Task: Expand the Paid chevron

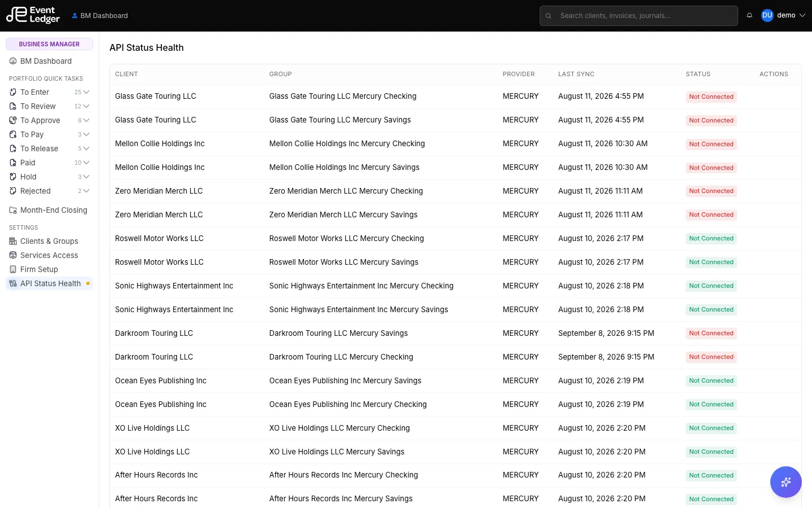Action: click(86, 163)
